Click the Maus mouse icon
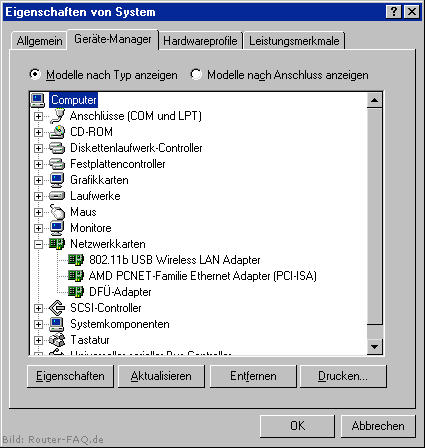Image resolution: width=425 pixels, height=448 pixels. pos(57,212)
